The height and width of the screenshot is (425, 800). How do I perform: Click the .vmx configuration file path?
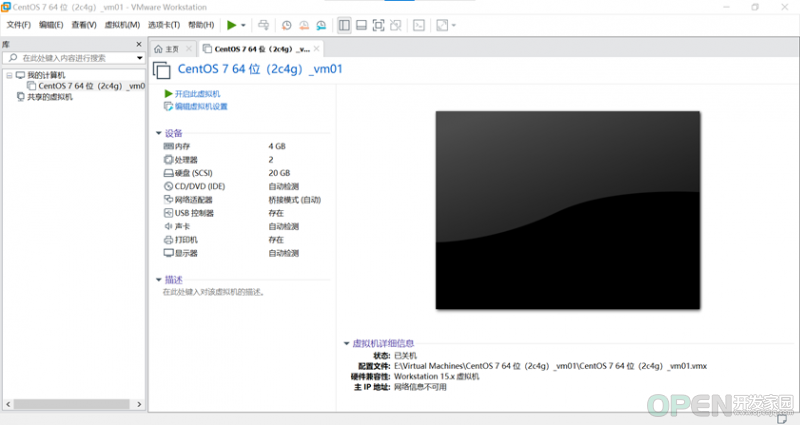point(551,366)
